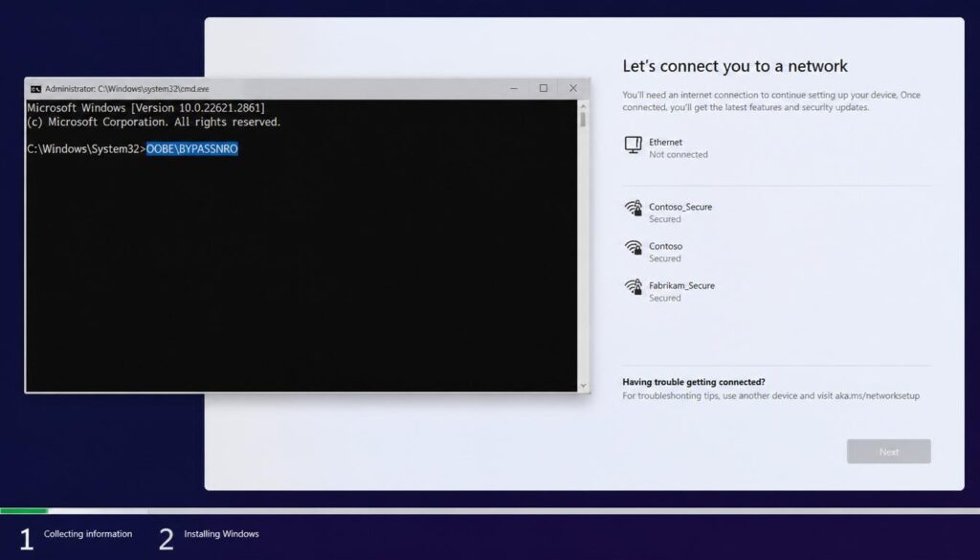
Task: Click the cmd scrollbar down arrow
Action: pyautogui.click(x=583, y=386)
